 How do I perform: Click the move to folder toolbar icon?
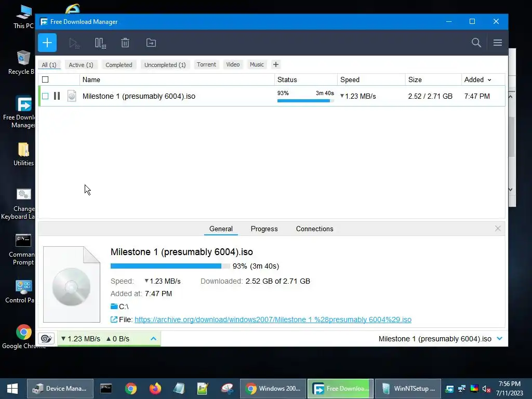pos(151,43)
